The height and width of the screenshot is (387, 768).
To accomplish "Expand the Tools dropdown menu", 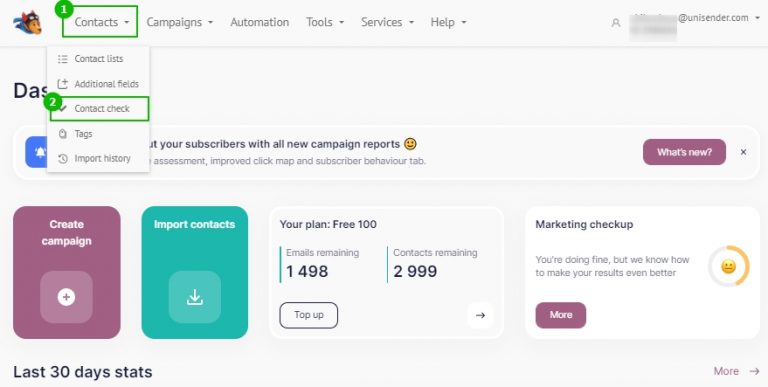I will (325, 23).
